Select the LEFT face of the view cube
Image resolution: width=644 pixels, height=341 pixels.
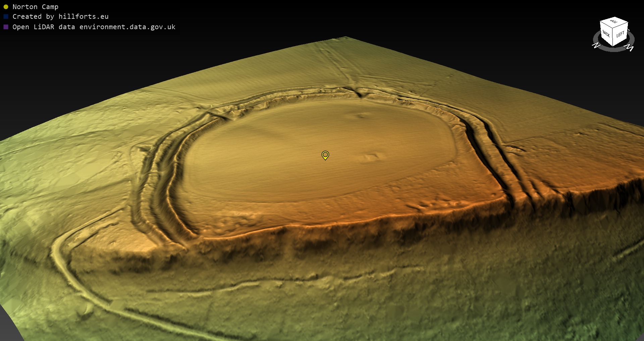pos(620,34)
